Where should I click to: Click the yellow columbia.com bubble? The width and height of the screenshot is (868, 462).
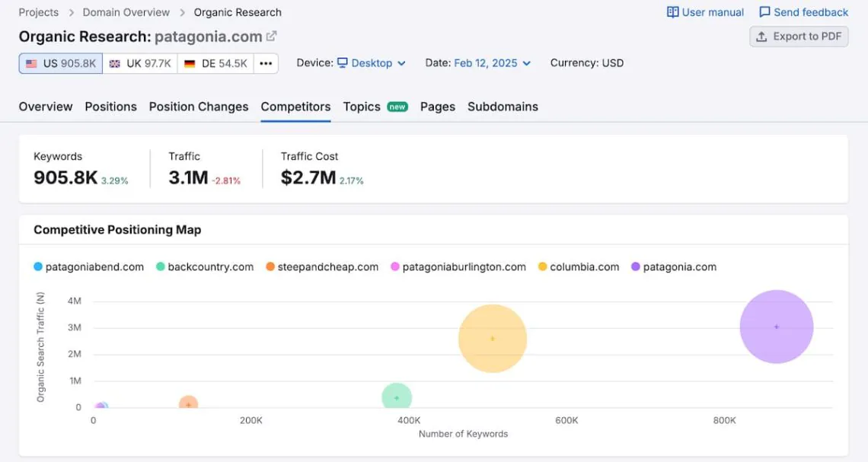(x=492, y=338)
